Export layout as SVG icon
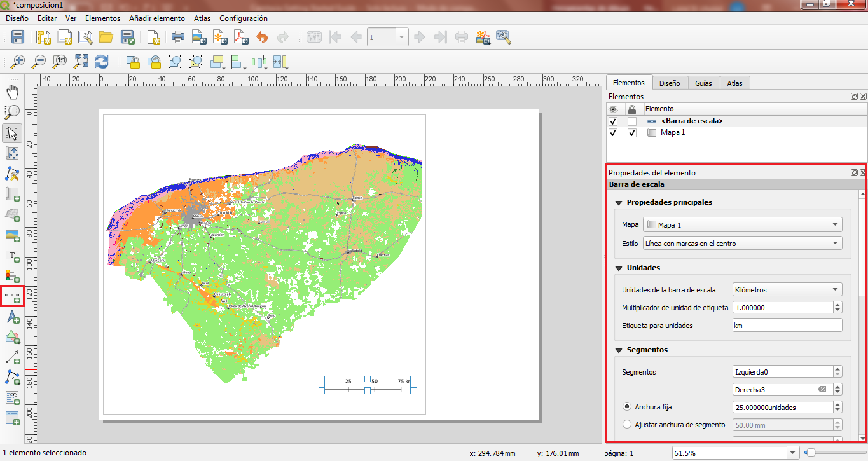Screen dimensions: 868x461 pyautogui.click(x=221, y=37)
